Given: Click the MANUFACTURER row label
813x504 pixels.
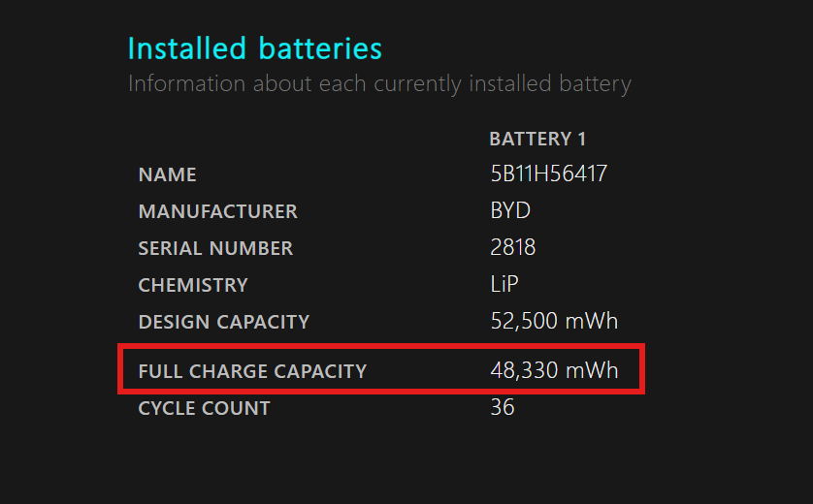Looking at the screenshot, I should coord(217,212).
